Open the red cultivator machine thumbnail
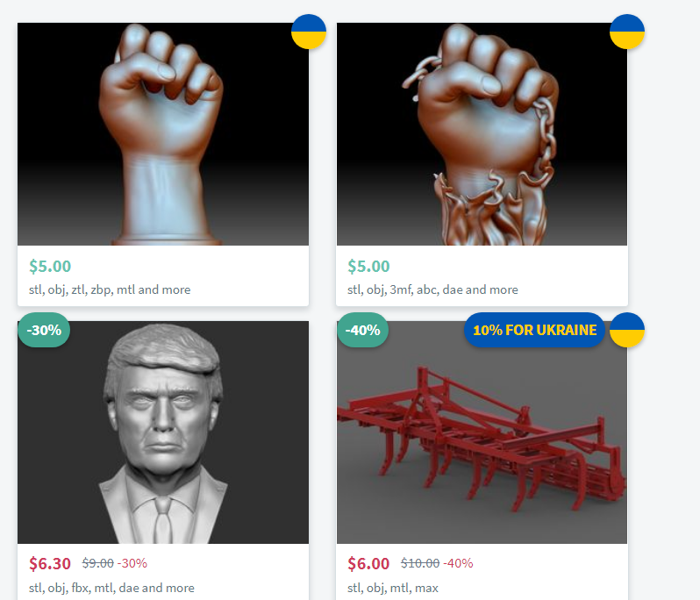The width and height of the screenshot is (700, 600). point(482,432)
